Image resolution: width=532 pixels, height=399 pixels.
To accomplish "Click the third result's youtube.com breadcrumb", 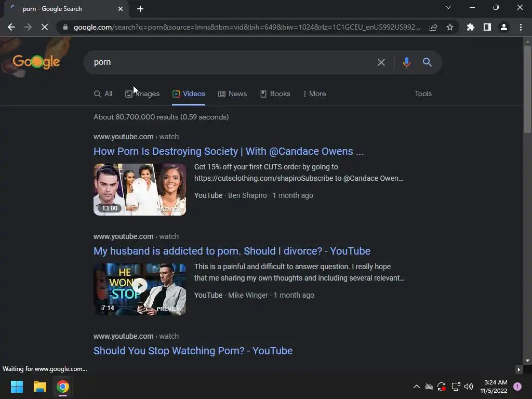I will tap(136, 336).
